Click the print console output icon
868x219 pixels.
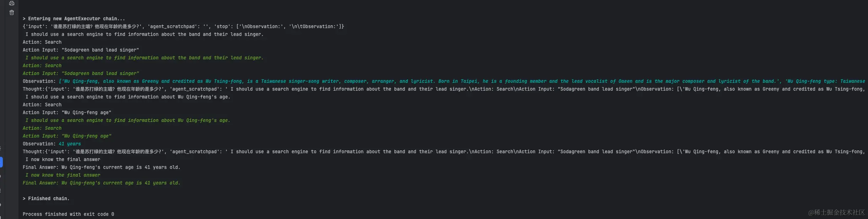pos(12,3)
